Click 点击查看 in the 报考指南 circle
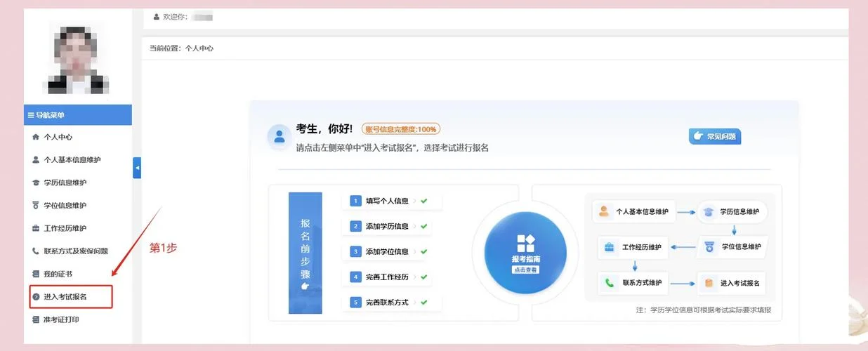The height and width of the screenshot is (351, 868). [x=525, y=270]
